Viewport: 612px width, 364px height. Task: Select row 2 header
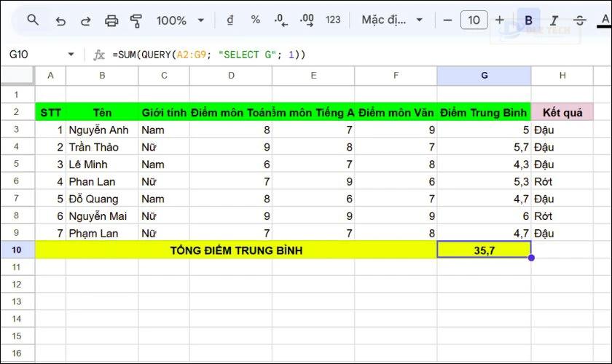coord(17,112)
